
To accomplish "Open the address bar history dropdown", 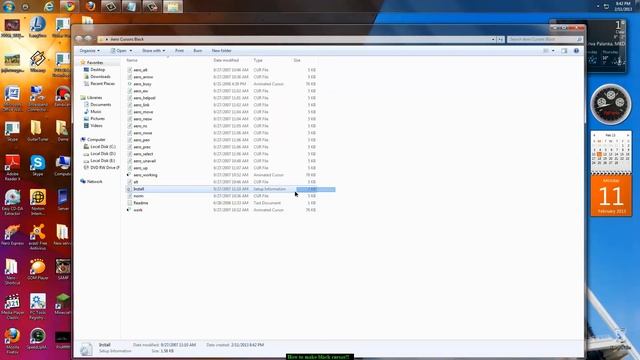I will point(493,39).
